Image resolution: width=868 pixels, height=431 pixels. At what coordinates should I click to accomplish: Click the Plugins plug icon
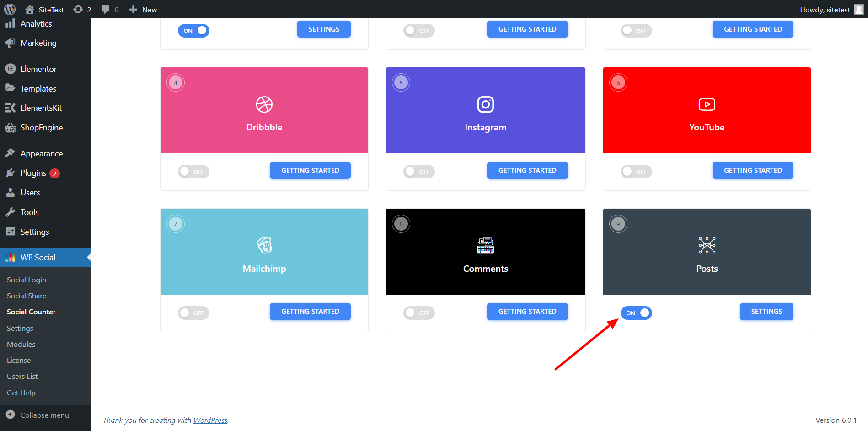click(10, 173)
